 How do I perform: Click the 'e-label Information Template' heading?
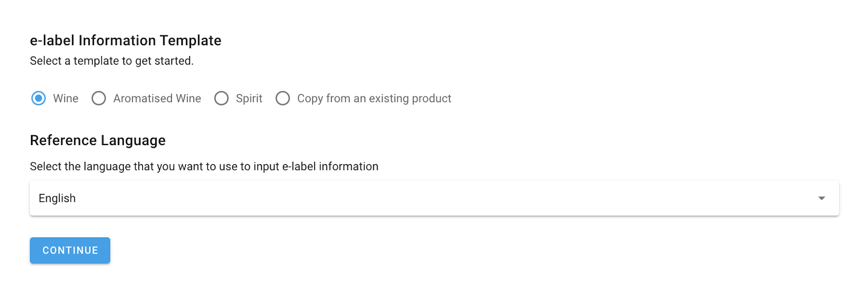pos(125,41)
